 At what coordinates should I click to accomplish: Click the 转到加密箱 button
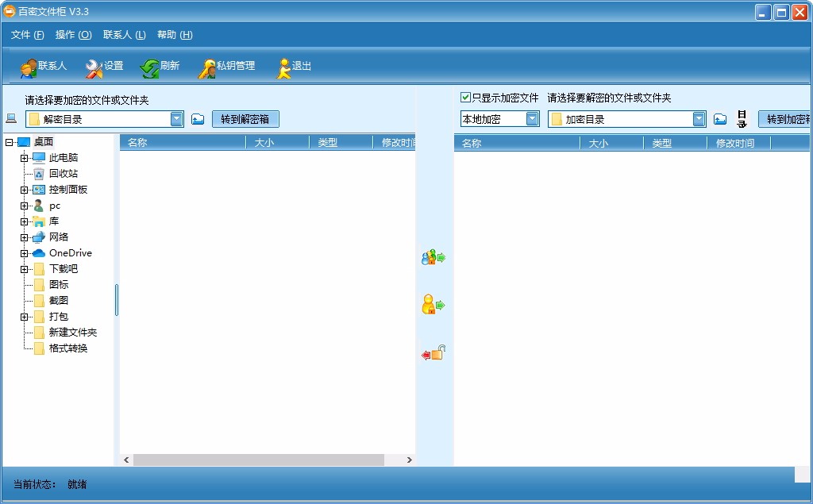(x=784, y=119)
